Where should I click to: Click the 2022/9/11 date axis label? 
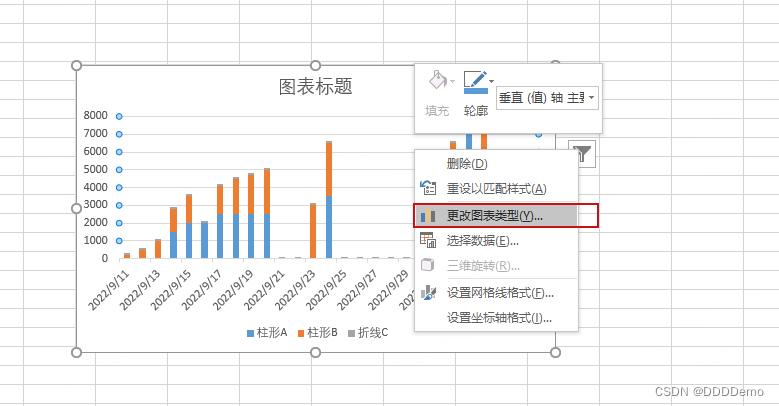click(x=109, y=290)
